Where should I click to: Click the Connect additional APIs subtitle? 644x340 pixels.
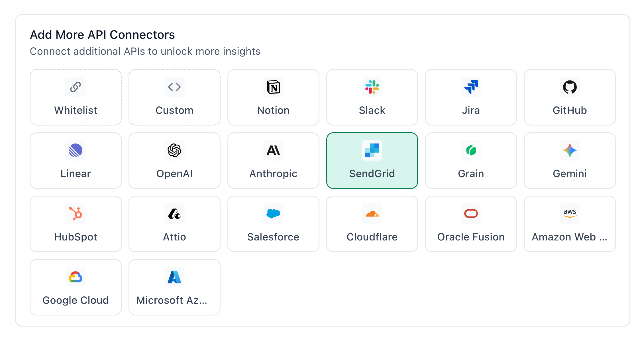145,51
